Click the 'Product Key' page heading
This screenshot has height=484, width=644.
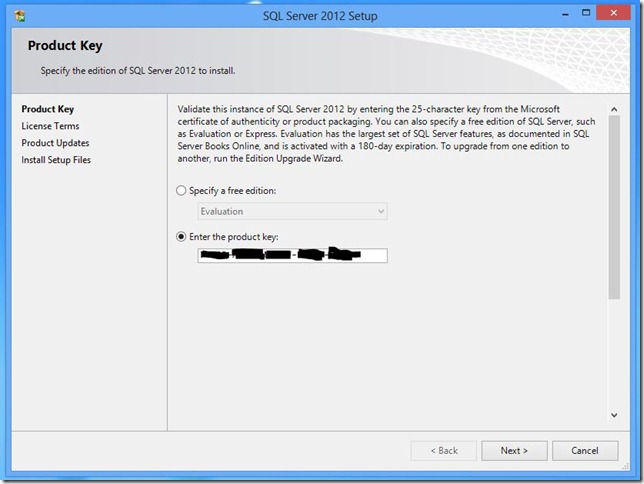click(65, 46)
